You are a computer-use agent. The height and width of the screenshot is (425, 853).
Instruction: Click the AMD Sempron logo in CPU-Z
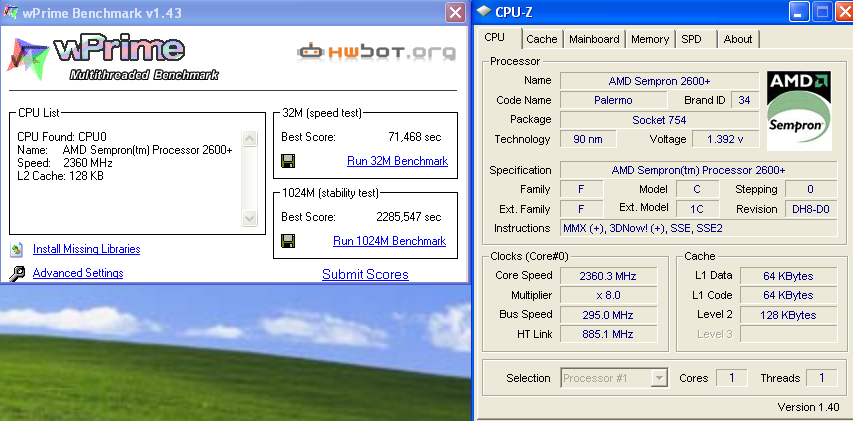pos(799,111)
